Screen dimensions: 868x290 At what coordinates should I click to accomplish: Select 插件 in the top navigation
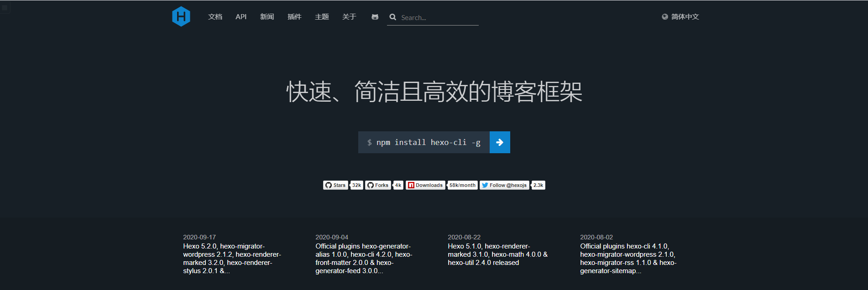[294, 17]
